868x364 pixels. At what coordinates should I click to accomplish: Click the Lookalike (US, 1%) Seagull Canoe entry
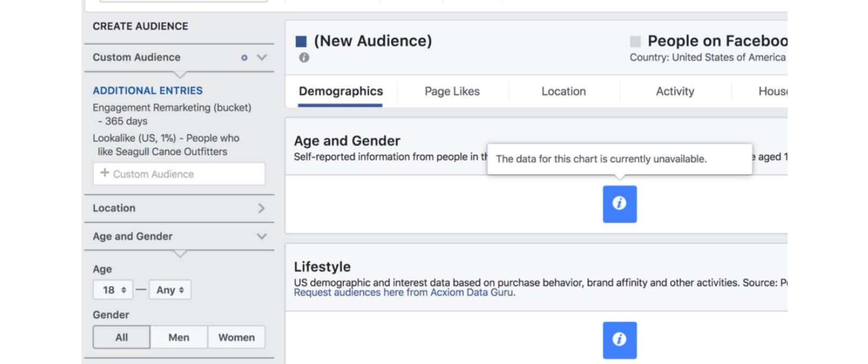pyautogui.click(x=166, y=145)
